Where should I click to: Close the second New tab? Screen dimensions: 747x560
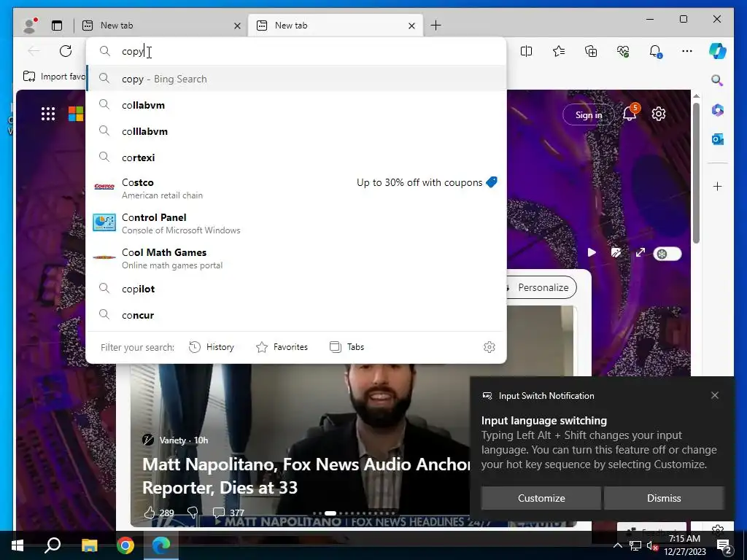tap(411, 26)
